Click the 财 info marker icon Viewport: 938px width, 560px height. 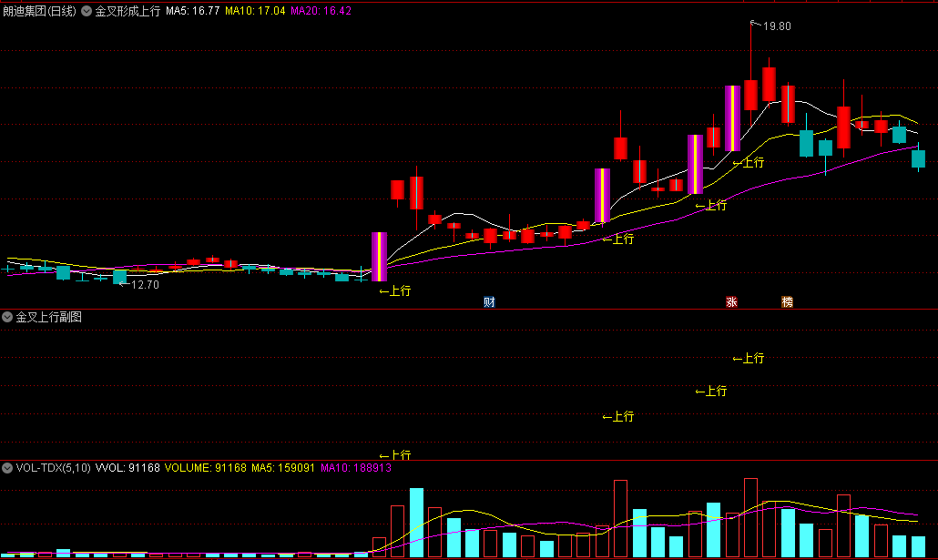pyautogui.click(x=489, y=302)
